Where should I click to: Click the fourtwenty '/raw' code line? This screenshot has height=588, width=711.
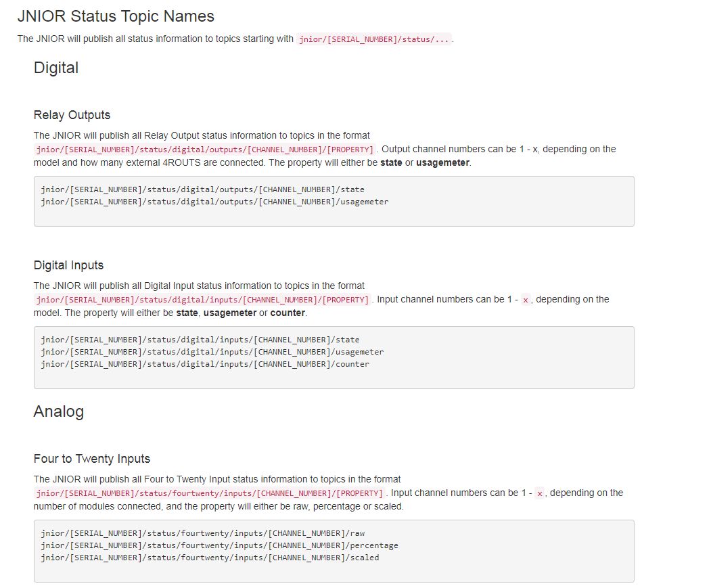click(203, 533)
